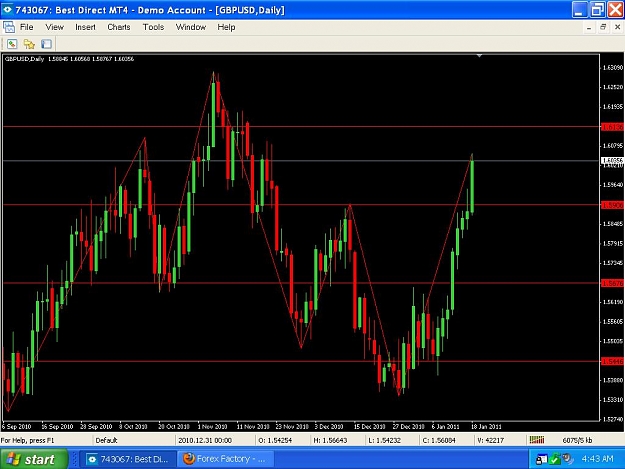Select the Best Direct MT4 taskbar button

click(x=128, y=459)
